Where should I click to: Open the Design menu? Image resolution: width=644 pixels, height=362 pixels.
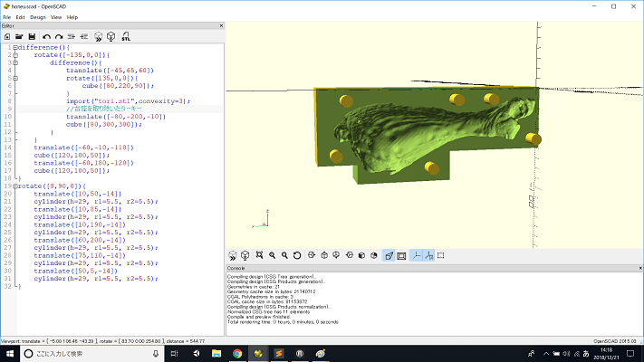click(x=38, y=17)
